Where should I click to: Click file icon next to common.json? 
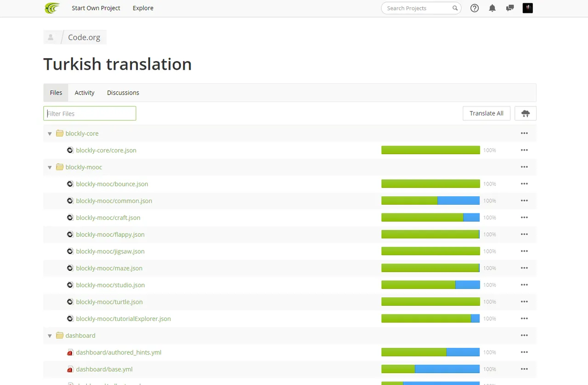[70, 201]
